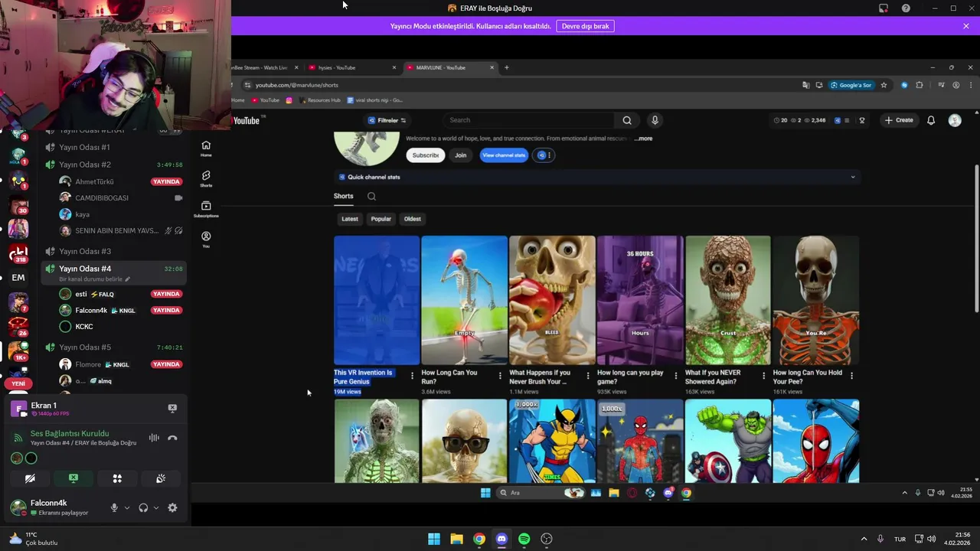Open the YouTube account avatar menu

[955, 120]
